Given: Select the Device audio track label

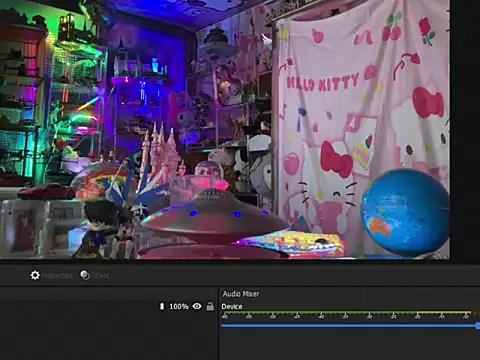Looking at the screenshot, I should [x=232, y=307].
